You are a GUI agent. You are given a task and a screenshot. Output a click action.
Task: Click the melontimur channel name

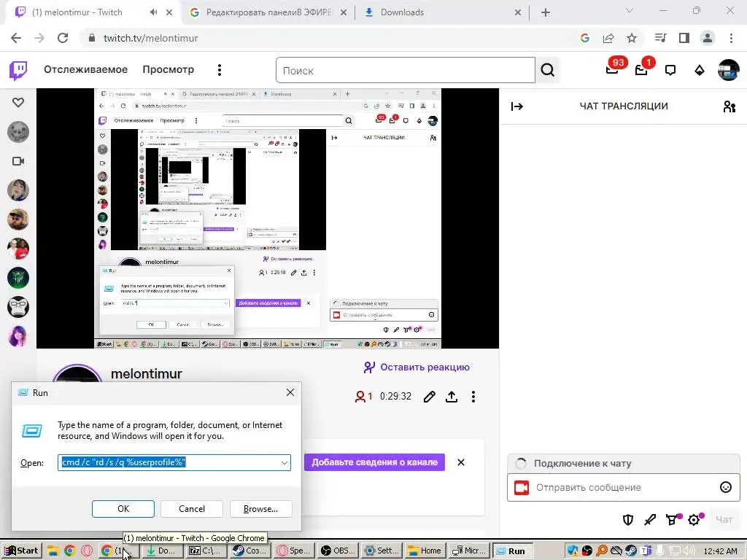click(146, 374)
